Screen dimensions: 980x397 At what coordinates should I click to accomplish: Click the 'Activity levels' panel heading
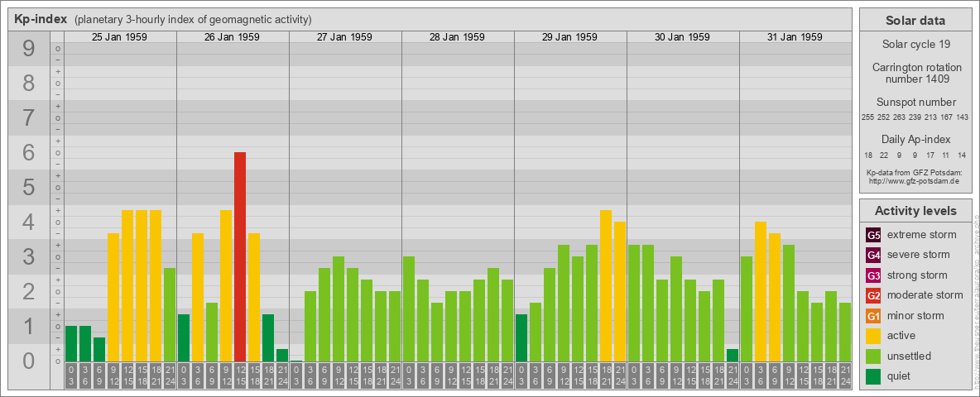915,211
